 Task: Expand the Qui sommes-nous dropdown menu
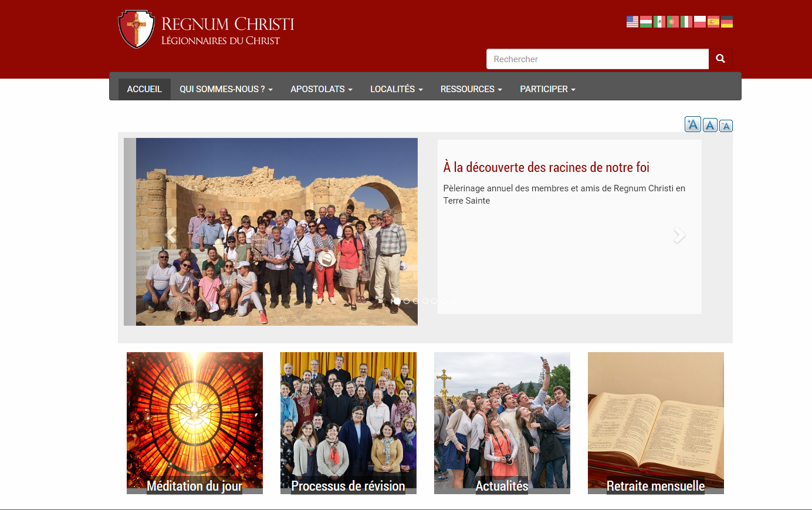tap(226, 89)
